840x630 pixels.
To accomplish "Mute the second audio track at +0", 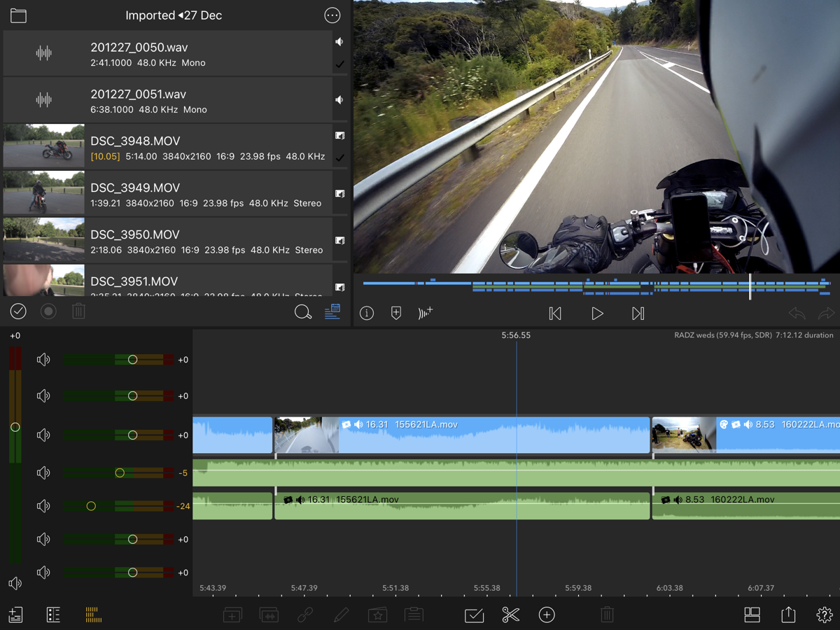I will tap(43, 396).
